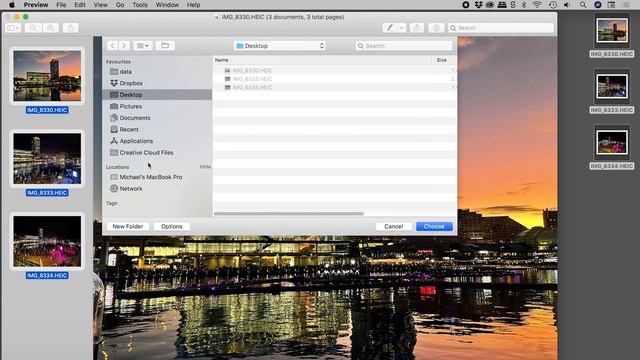Open the Desktop location popup menu
The image size is (640, 360).
tap(280, 46)
